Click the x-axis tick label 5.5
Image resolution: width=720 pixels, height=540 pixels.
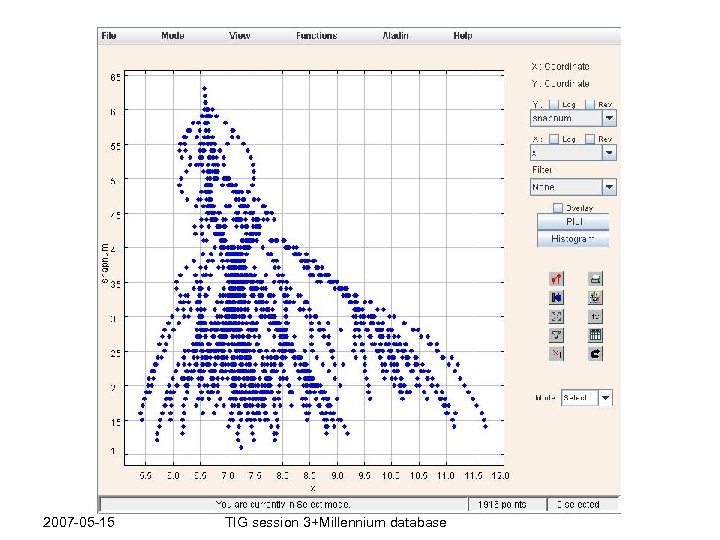[146, 476]
